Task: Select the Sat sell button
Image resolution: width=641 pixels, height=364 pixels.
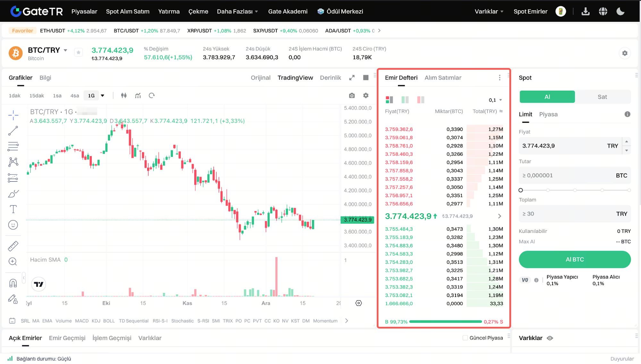Action: (x=602, y=97)
